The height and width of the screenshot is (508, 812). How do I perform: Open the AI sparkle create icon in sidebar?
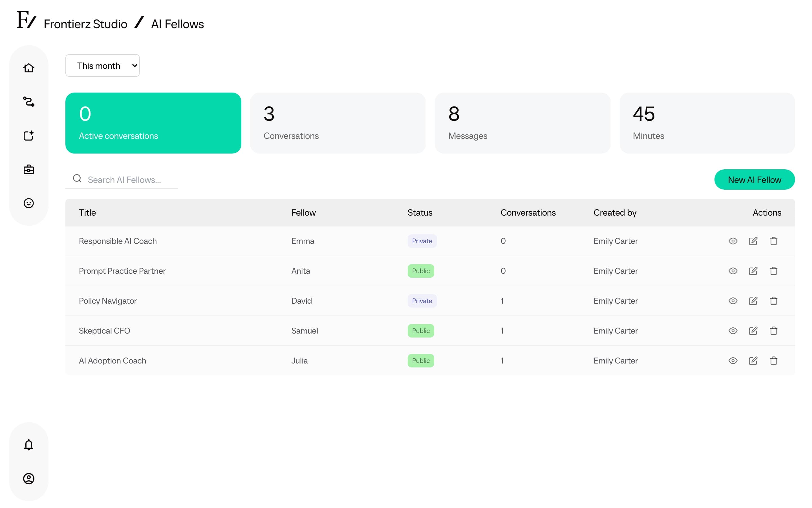(x=28, y=135)
